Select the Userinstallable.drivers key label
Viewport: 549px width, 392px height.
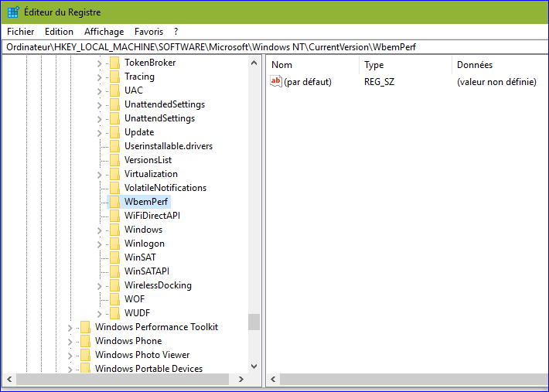tap(169, 146)
